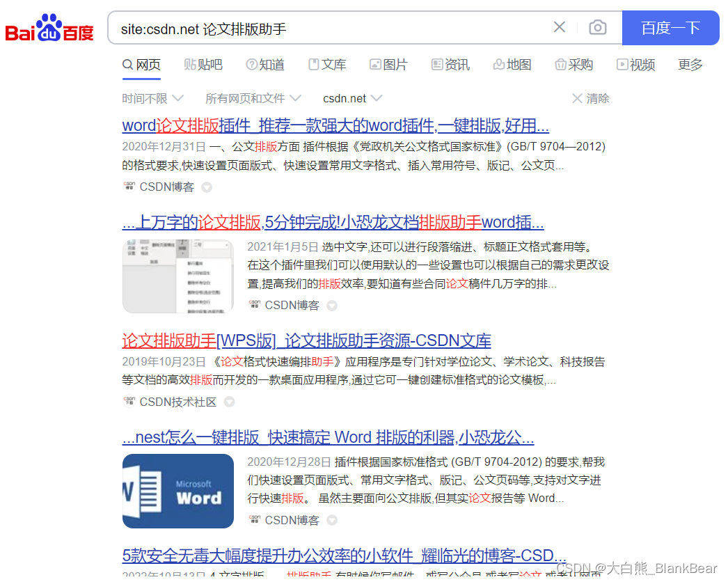Click CSDN博客 source under 2021年1月5日 result
728x582 pixels.
(292, 305)
